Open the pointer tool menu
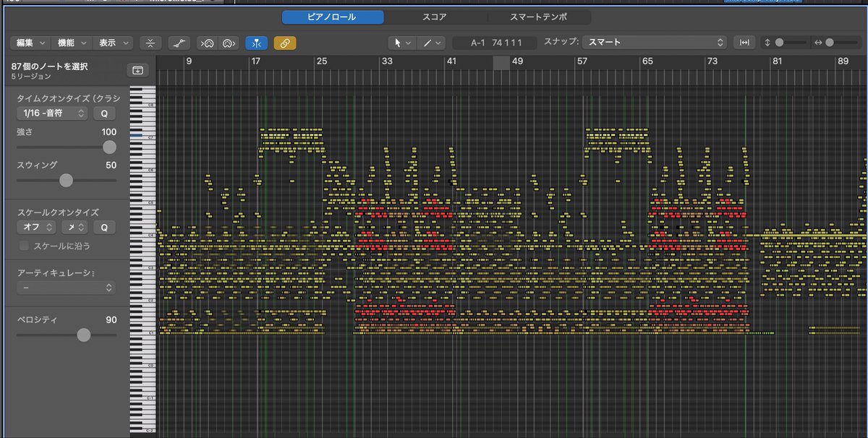Image resolution: width=868 pixels, height=438 pixels. 402,43
